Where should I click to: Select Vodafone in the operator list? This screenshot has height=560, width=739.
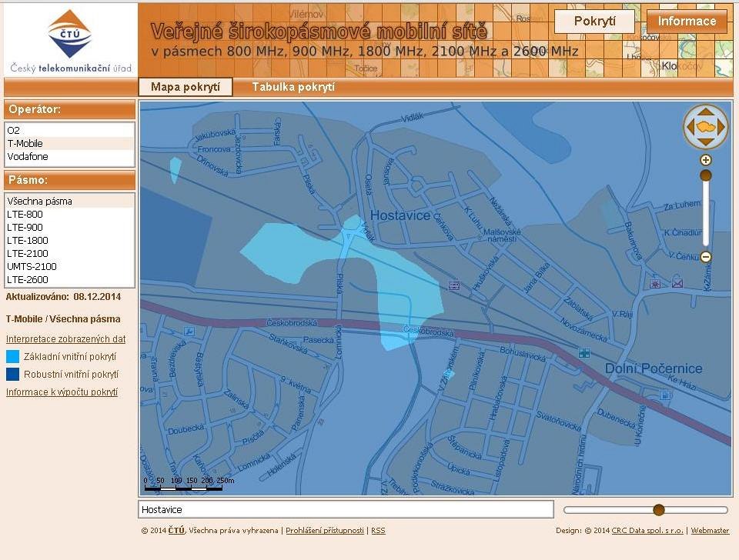28,156
